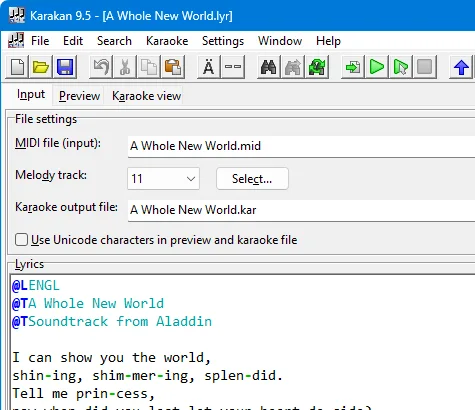Click the Karakan icon in title bar

coord(16,15)
